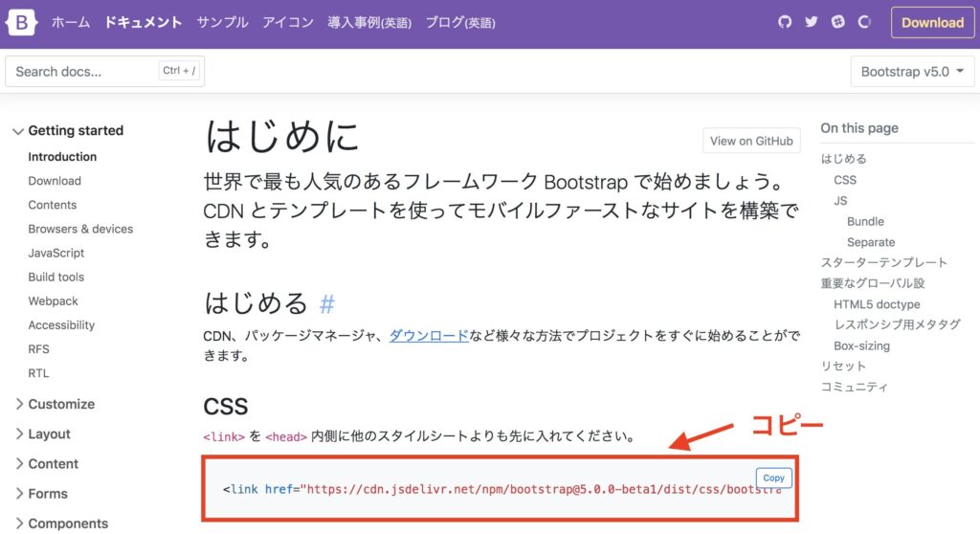Jump to Bundle in On this page

(865, 221)
